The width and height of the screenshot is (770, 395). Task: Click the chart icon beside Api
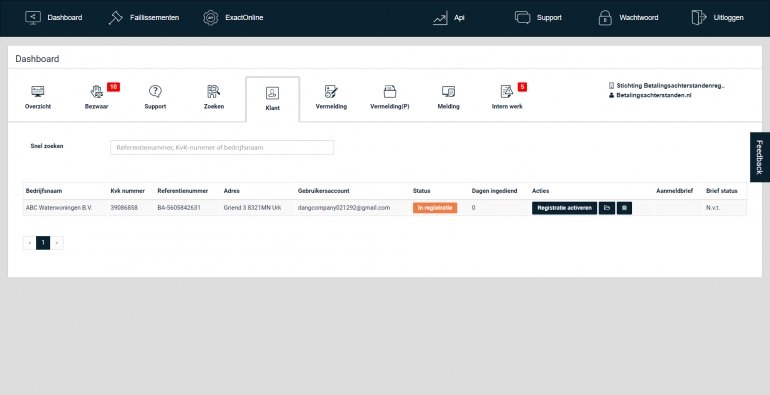(x=440, y=18)
